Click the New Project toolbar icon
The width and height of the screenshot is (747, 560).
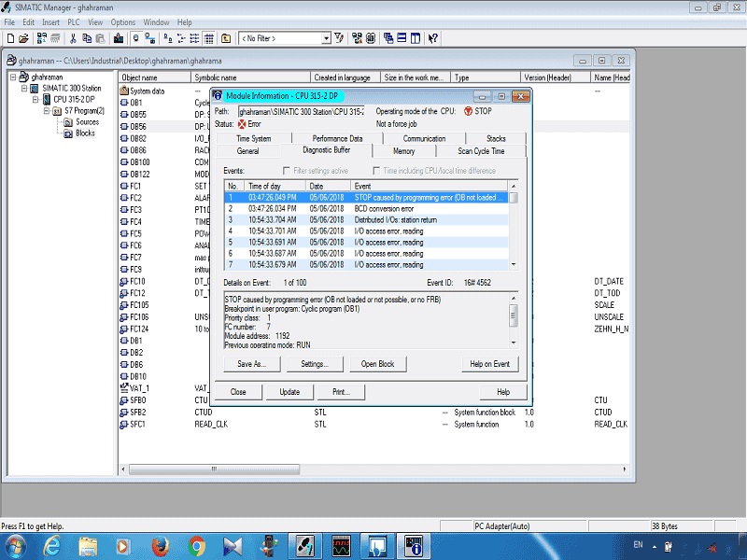(10, 38)
